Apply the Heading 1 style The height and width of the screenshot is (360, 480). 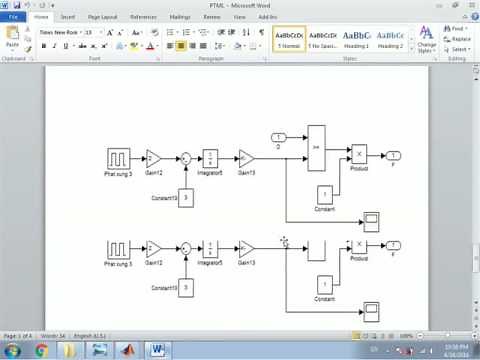[x=356, y=39]
